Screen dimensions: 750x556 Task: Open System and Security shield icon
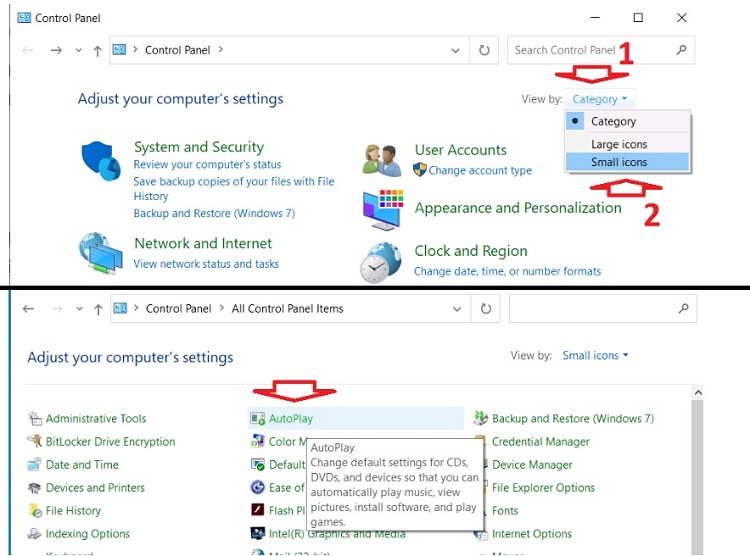100,161
